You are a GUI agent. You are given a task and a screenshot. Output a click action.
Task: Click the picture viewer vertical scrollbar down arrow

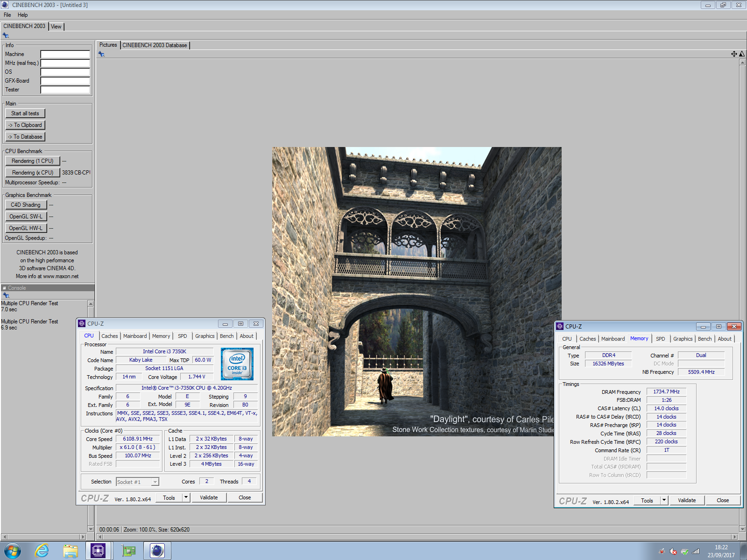click(742, 529)
